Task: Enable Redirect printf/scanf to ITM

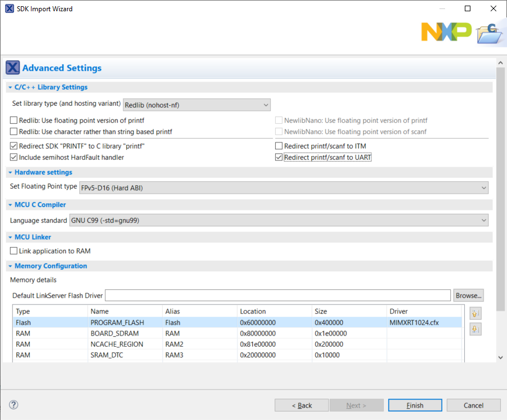Action: point(279,146)
